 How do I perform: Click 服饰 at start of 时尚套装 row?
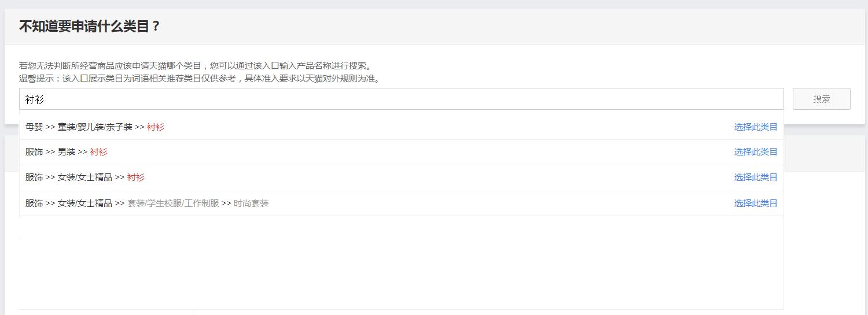pyautogui.click(x=34, y=203)
